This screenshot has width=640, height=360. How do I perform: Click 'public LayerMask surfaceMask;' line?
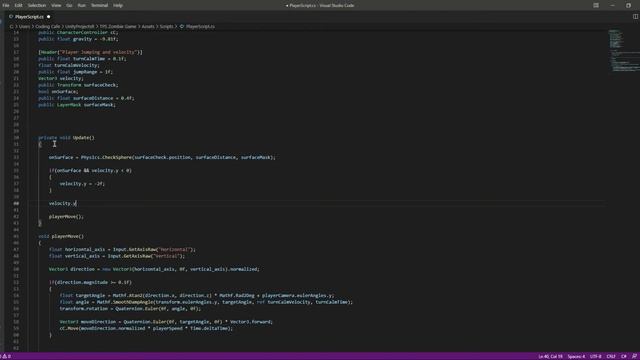click(x=77, y=105)
